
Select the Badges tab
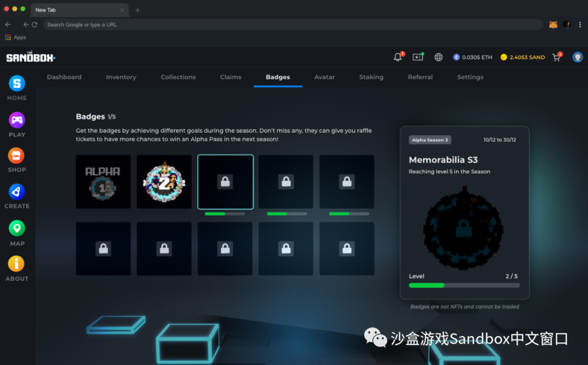[x=278, y=77]
